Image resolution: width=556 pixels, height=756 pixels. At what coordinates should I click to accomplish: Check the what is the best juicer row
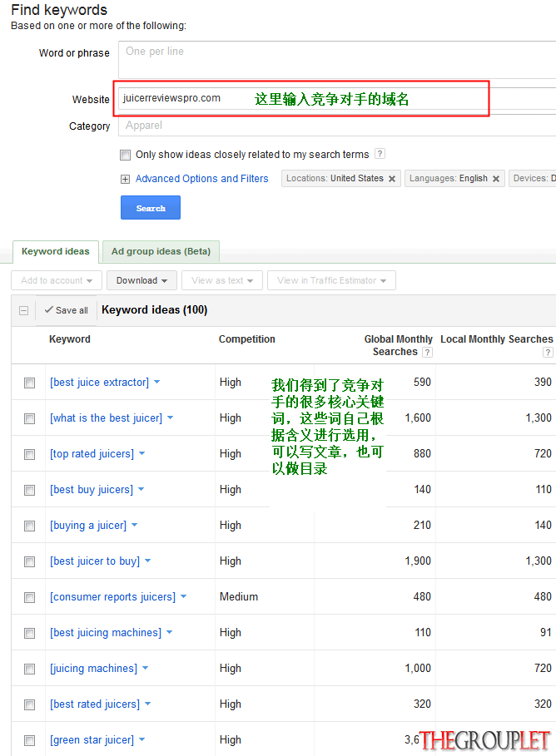(29, 418)
